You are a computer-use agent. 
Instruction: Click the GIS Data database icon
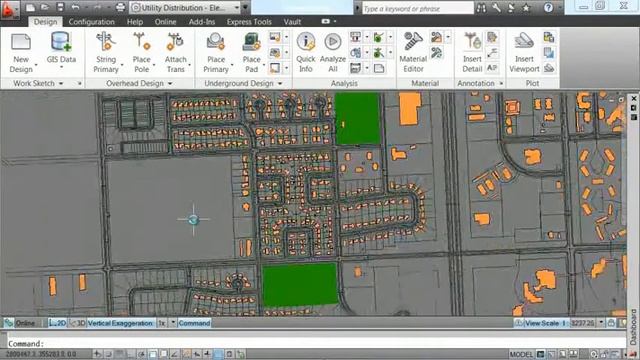click(61, 42)
